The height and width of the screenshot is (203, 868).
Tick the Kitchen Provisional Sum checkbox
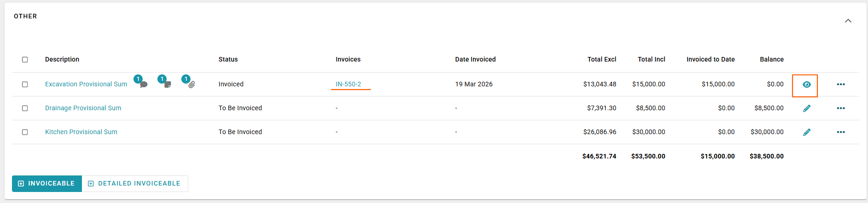pyautogui.click(x=25, y=132)
